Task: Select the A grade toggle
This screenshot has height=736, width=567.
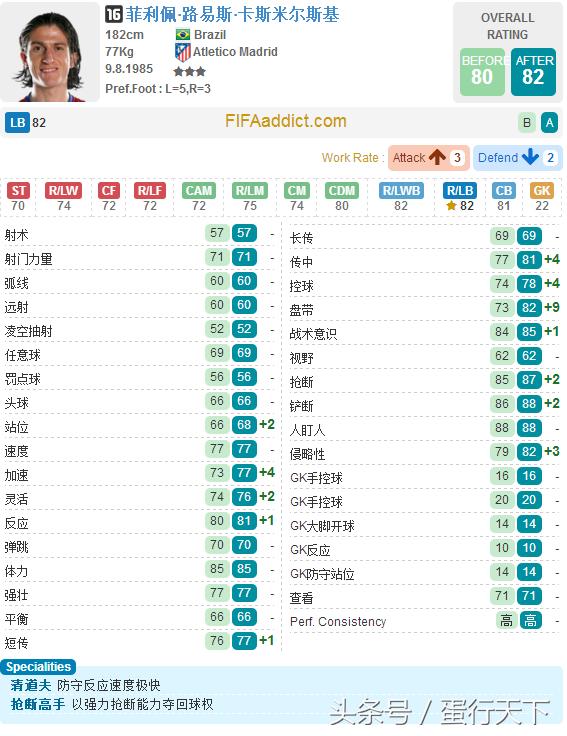Action: point(549,123)
